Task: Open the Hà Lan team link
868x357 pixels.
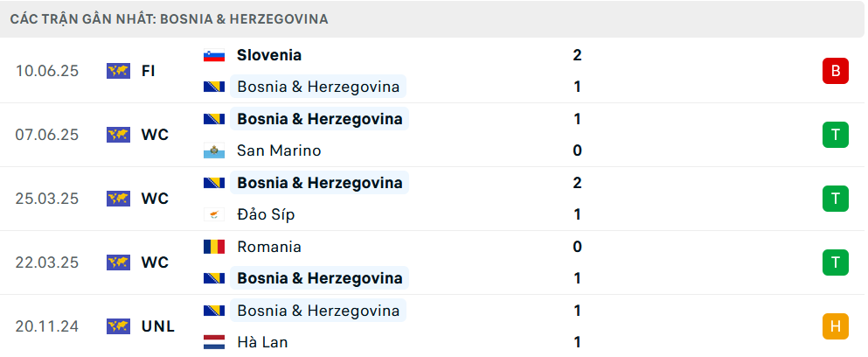Action: coord(262,342)
